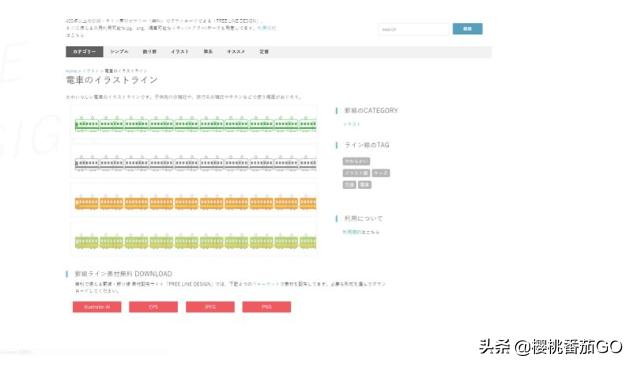This screenshot has height=365, width=633.
Task: Go to Home in the breadcrumb
Action: [x=71, y=71]
